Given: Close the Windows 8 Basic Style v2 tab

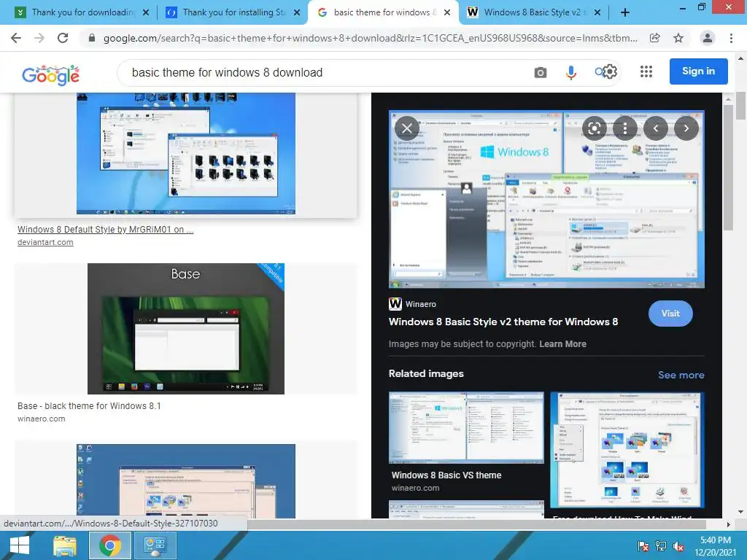Looking at the screenshot, I should 597,12.
